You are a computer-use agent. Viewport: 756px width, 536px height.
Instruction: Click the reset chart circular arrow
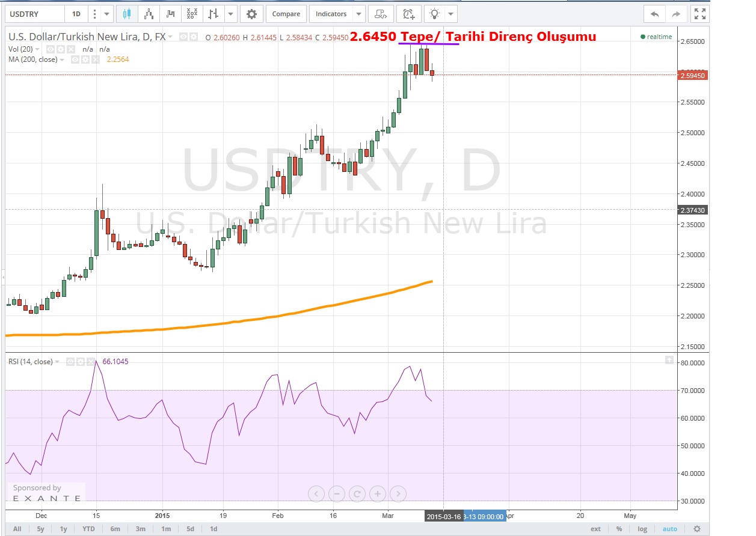pyautogui.click(x=357, y=495)
